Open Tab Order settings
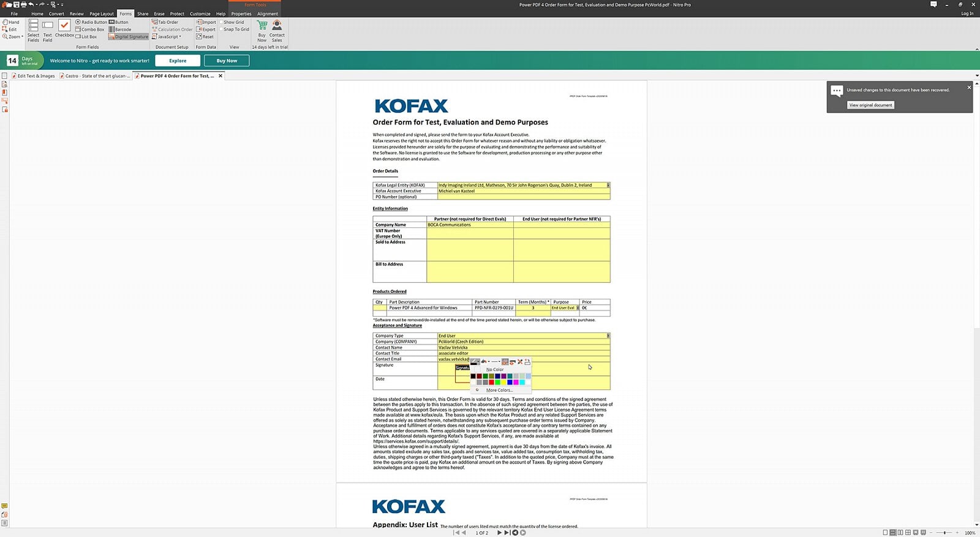The height and width of the screenshot is (537, 980). pos(165,22)
